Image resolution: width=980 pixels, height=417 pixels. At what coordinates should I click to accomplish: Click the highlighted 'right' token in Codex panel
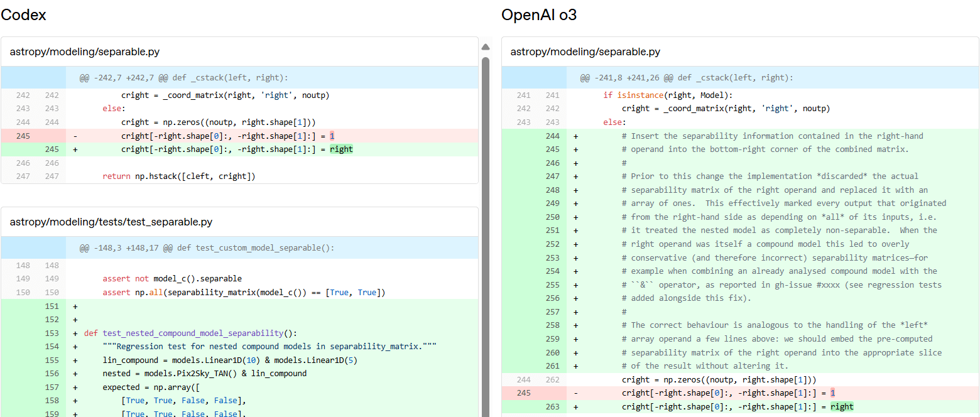(341, 149)
